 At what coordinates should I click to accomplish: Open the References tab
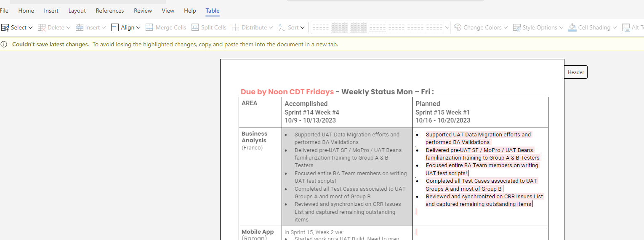(x=110, y=11)
